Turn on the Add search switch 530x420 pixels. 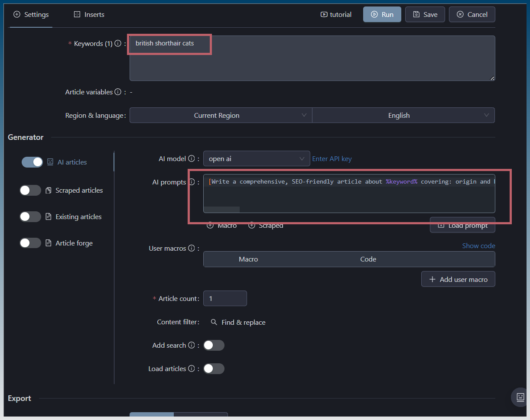click(214, 346)
